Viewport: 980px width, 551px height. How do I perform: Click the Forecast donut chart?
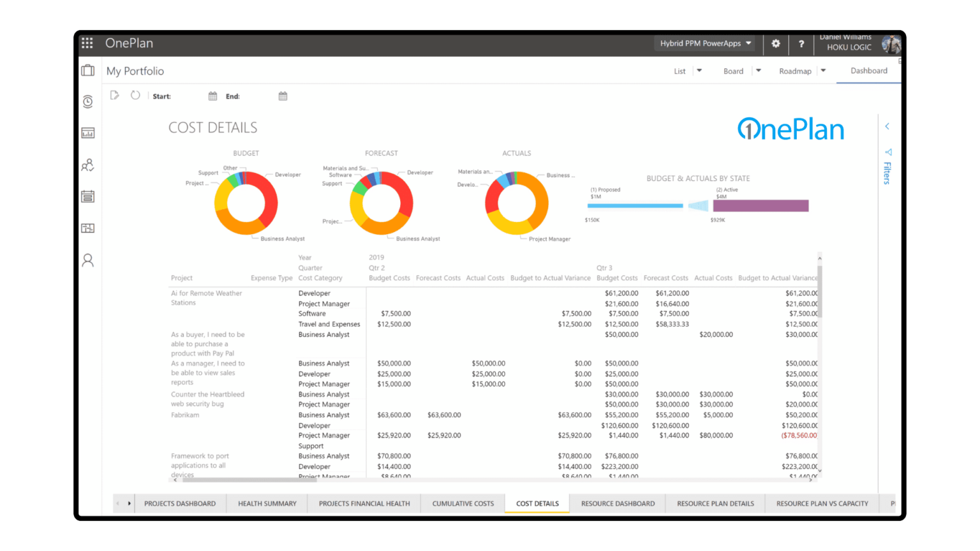(x=381, y=203)
